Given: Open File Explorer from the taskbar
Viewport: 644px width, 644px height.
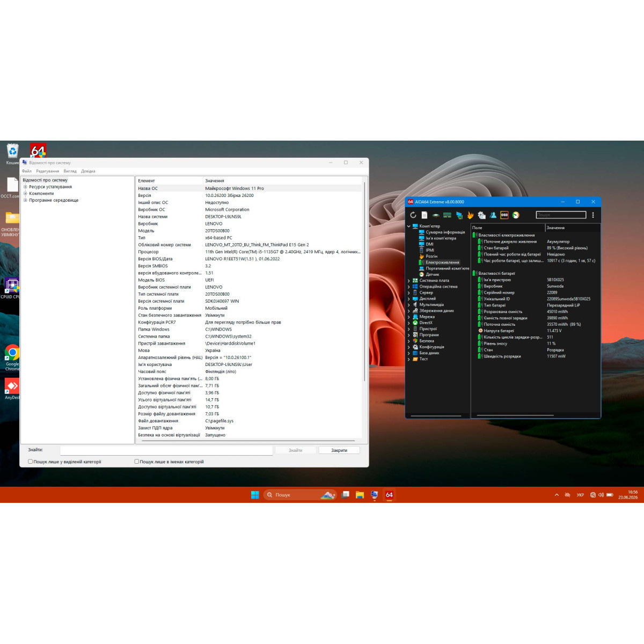Looking at the screenshot, I should [360, 495].
